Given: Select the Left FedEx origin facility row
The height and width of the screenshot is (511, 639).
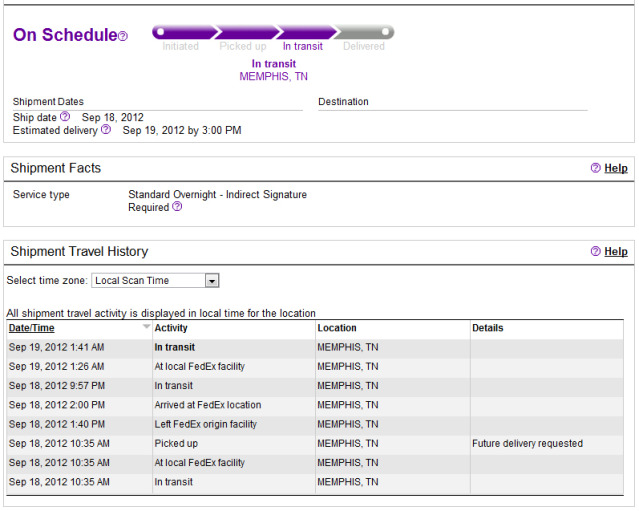Looking at the screenshot, I should pos(206,424).
